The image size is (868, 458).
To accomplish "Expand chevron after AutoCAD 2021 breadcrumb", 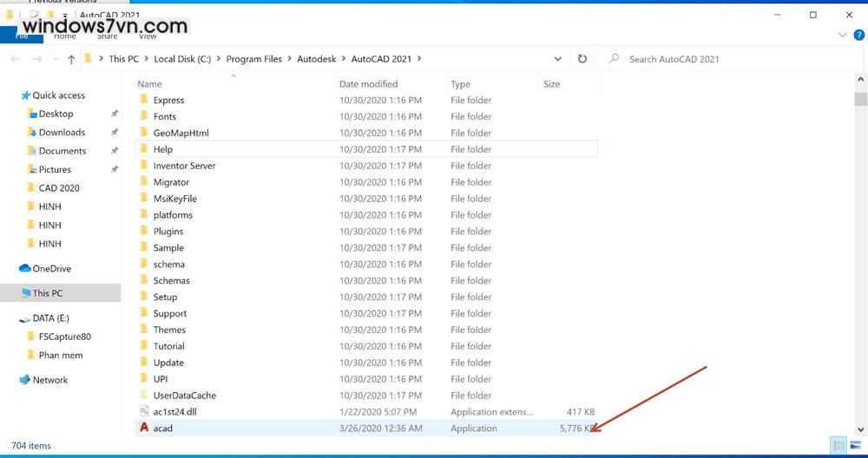I will (419, 59).
